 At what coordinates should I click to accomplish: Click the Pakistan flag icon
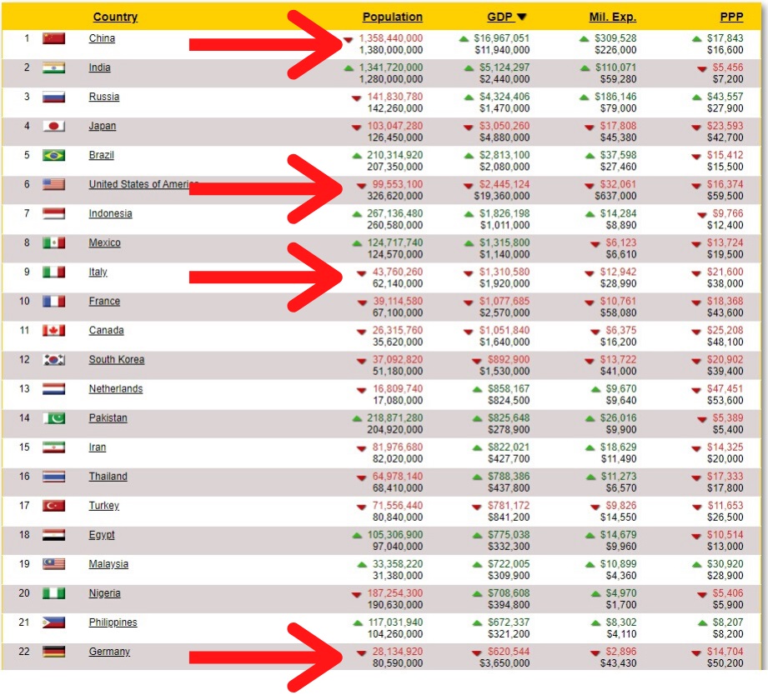click(x=53, y=418)
